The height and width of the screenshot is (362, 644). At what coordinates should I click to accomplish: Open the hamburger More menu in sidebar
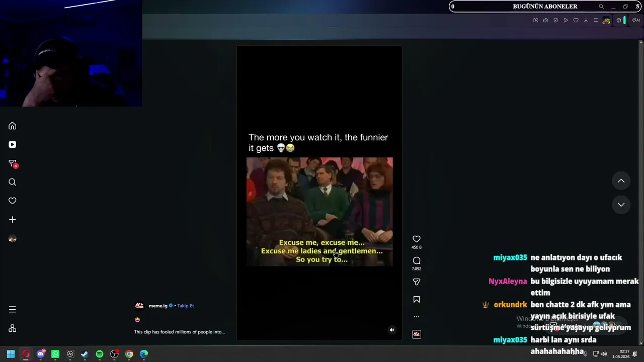tap(13, 309)
